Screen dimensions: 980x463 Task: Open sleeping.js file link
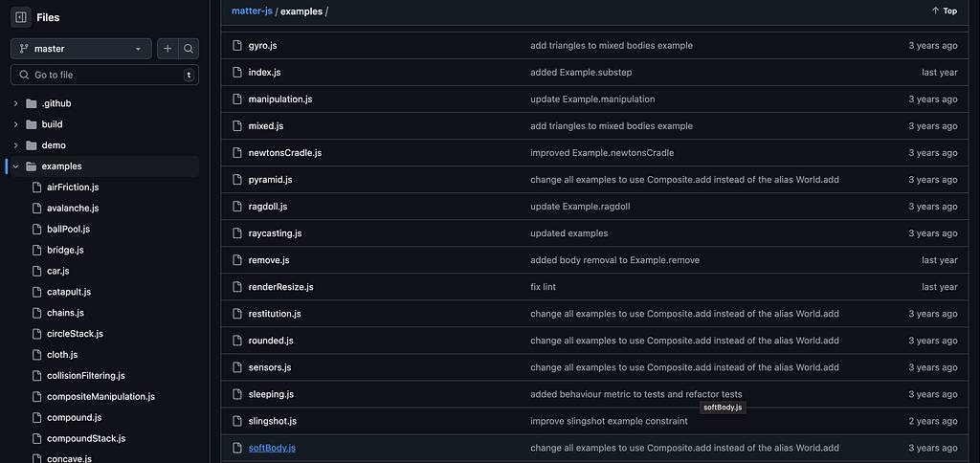click(271, 394)
